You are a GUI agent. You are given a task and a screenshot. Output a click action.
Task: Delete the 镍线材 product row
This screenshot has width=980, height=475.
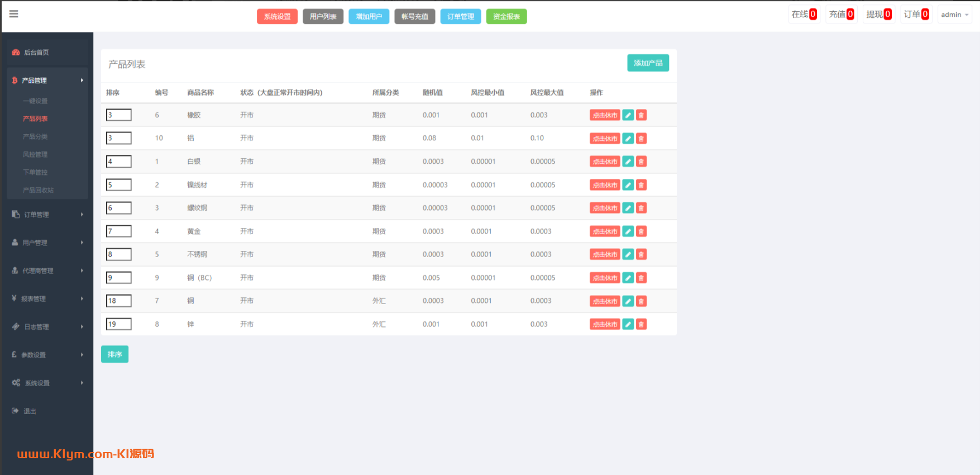pos(641,185)
